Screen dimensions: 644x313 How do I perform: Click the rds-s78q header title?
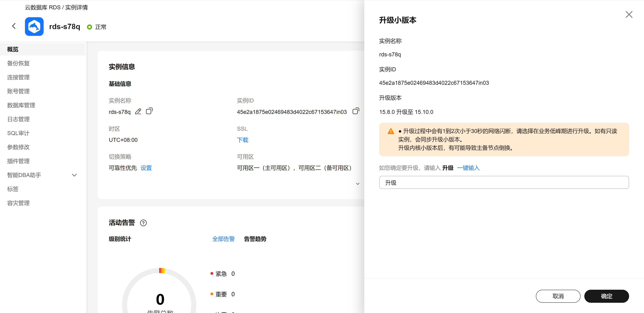coord(65,27)
